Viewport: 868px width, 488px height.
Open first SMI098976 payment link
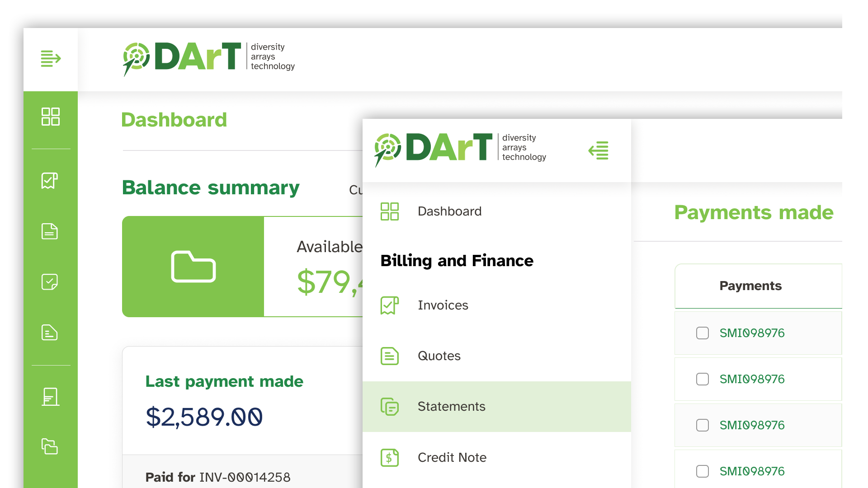pos(752,333)
